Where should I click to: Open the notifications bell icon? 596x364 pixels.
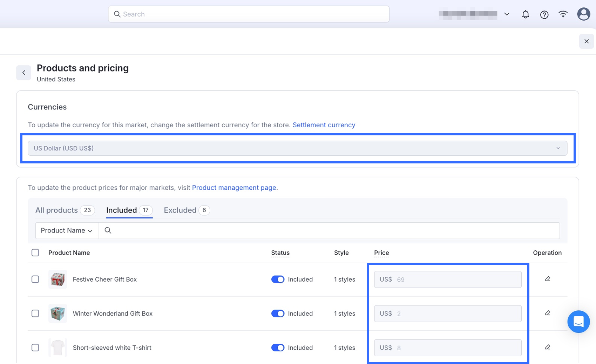[x=525, y=14]
